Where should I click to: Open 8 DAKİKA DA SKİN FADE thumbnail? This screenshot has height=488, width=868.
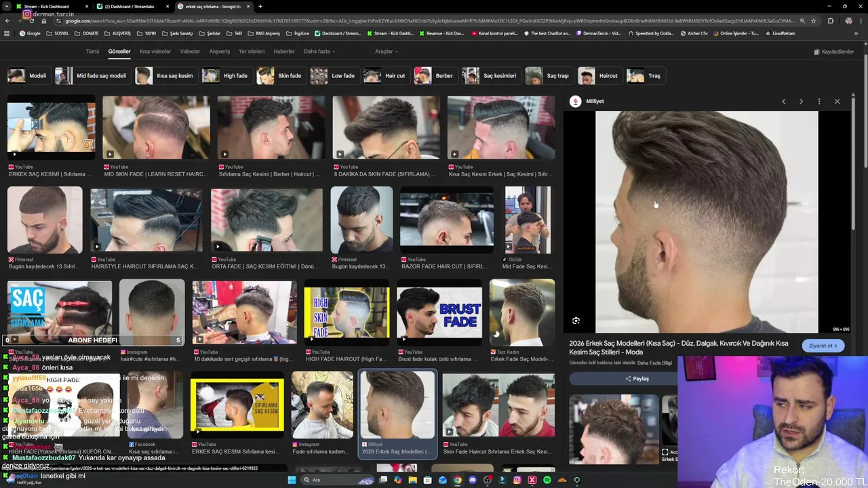386,127
